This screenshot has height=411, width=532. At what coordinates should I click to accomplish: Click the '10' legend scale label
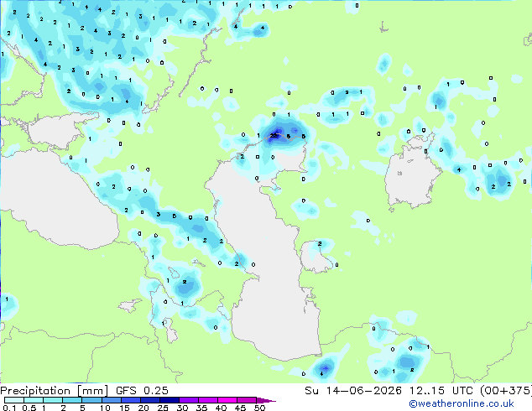[x=105, y=408]
